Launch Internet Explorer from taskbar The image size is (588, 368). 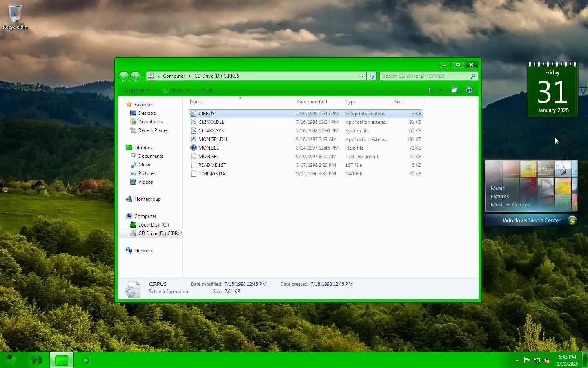[x=37, y=360]
